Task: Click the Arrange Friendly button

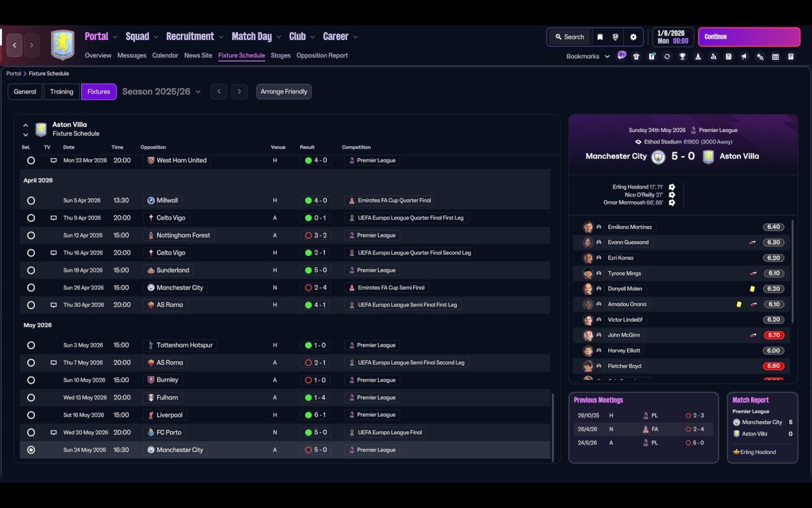Action: point(284,91)
